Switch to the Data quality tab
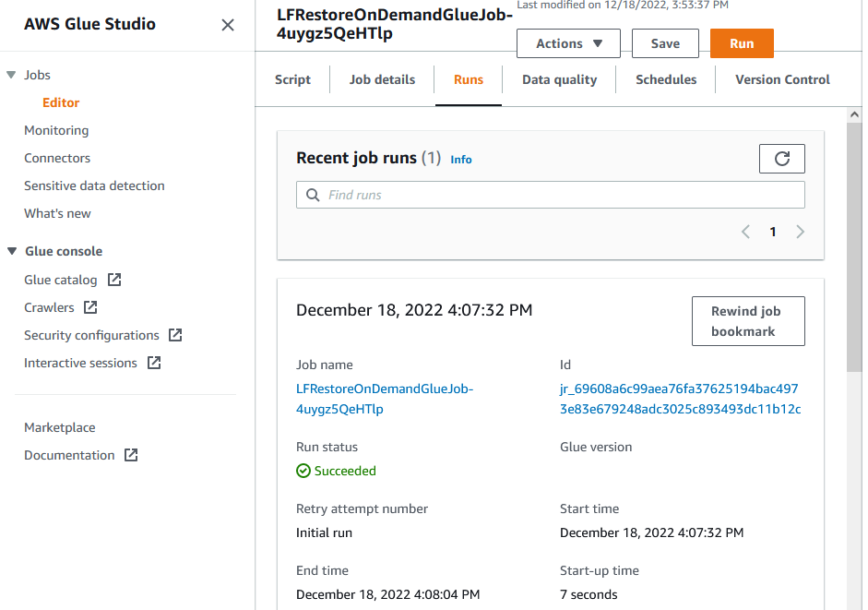 tap(559, 79)
